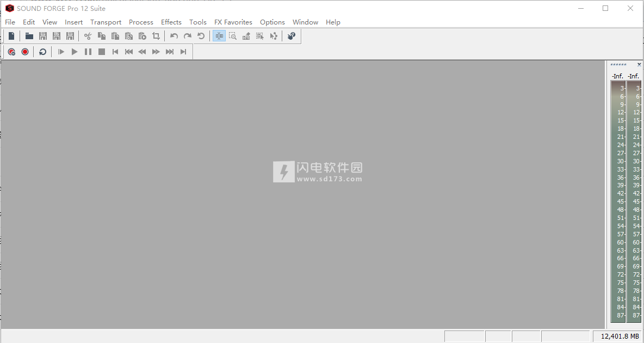Click the Rewind double-arrow button
The height and width of the screenshot is (343, 644).
[x=142, y=52]
